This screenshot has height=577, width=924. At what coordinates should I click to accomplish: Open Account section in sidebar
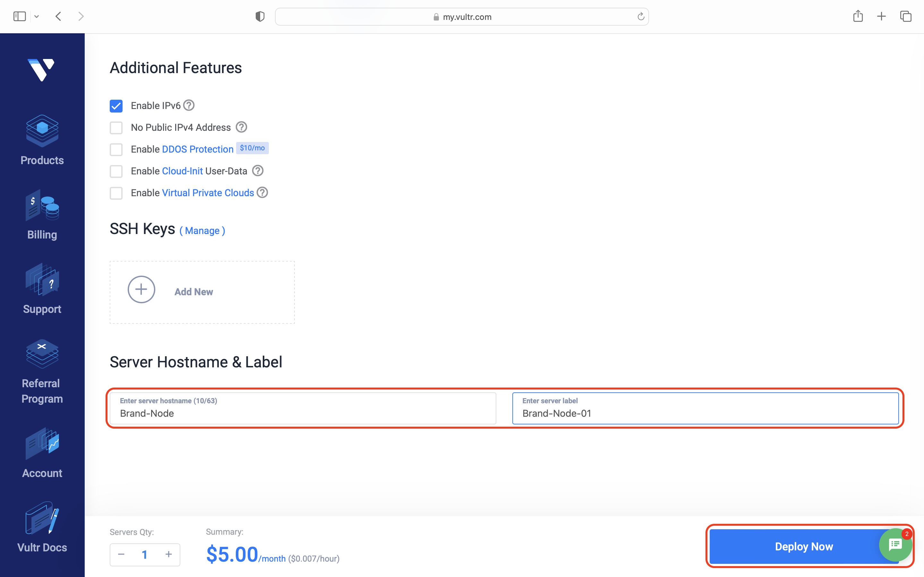click(x=42, y=453)
